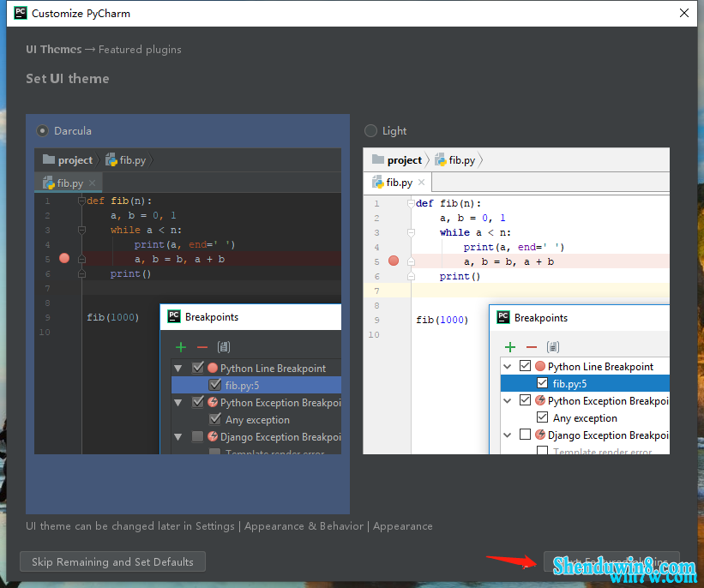Click the Breakpoints window PC icon in Darcula preview

point(174,316)
